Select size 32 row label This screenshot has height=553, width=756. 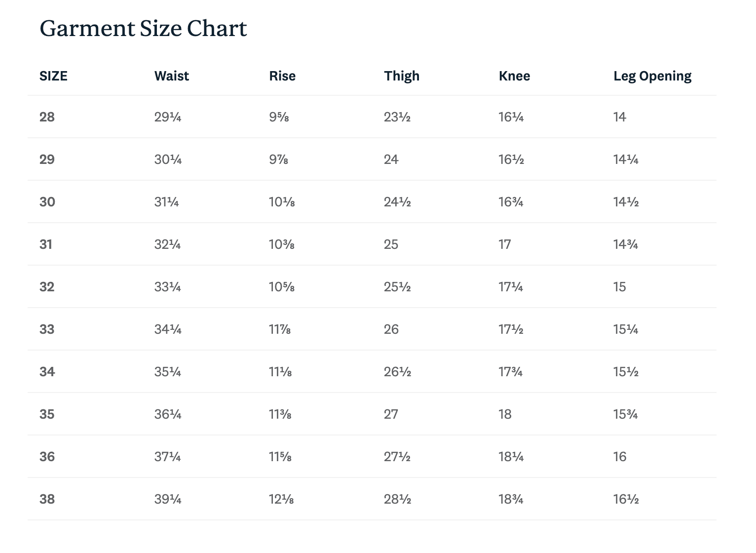pos(47,287)
